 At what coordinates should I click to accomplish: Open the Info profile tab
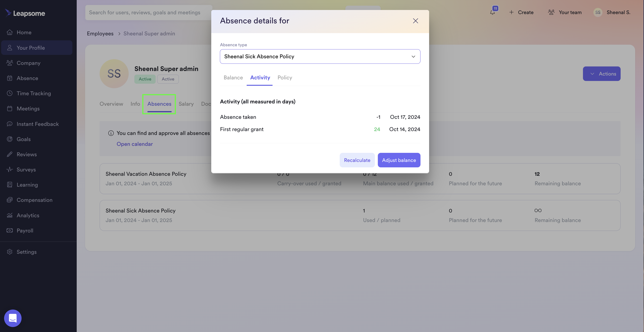[135, 104]
